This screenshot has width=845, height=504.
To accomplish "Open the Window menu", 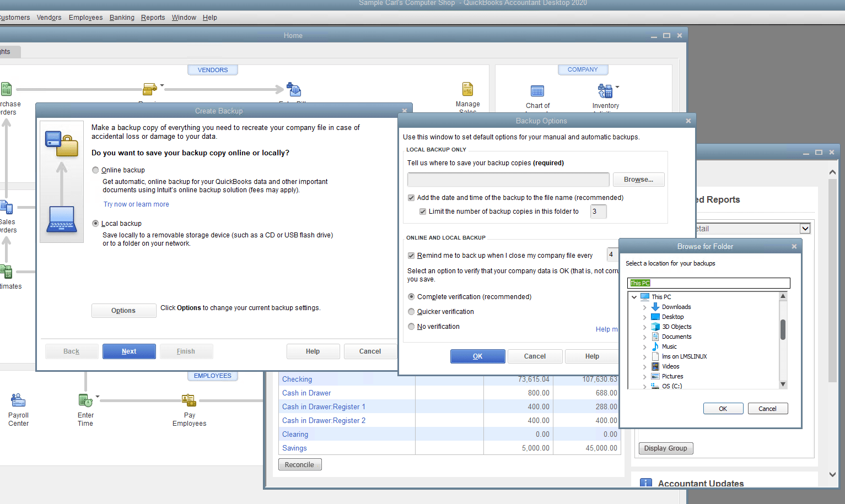I will (184, 18).
